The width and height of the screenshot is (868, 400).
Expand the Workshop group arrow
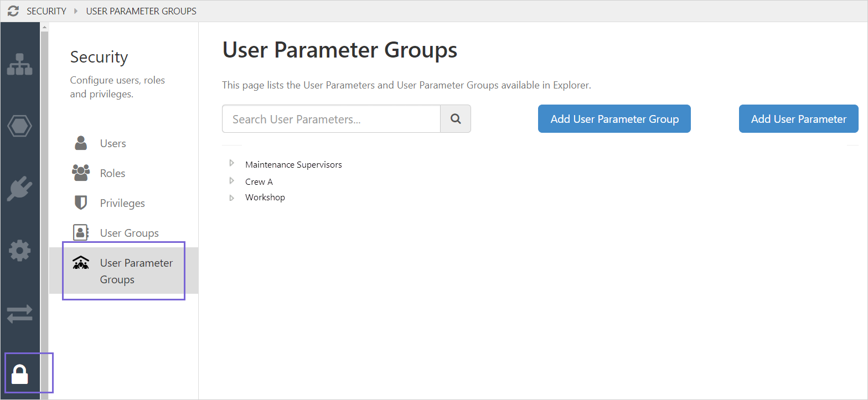coord(232,198)
